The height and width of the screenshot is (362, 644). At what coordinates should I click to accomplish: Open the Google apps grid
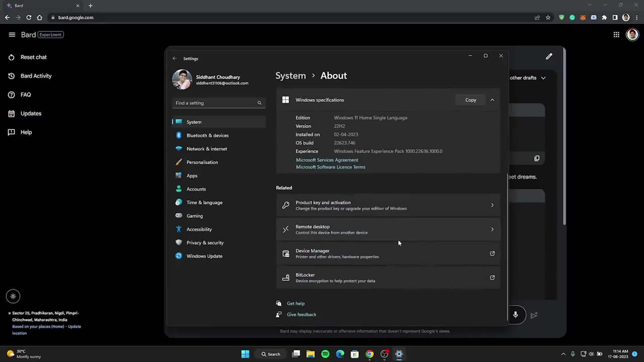coord(616,35)
